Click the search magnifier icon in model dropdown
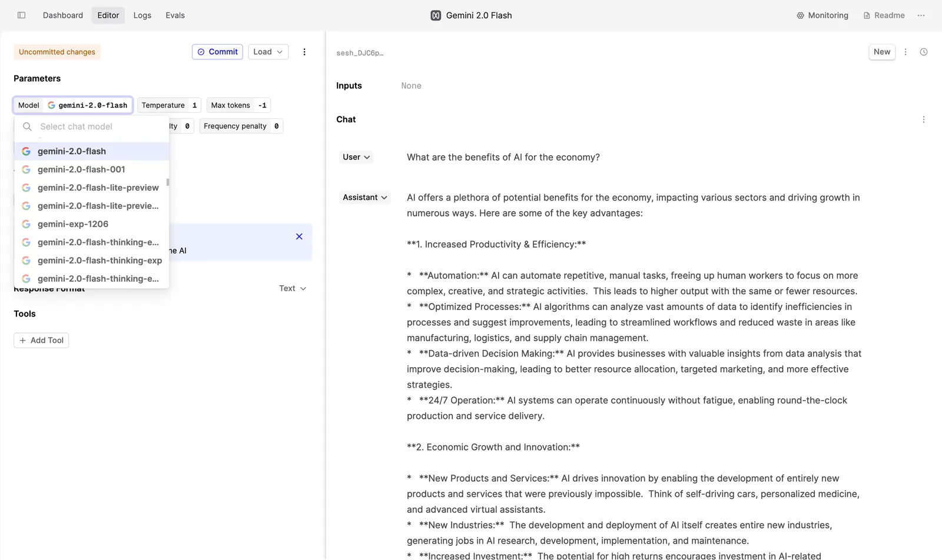The height and width of the screenshot is (560, 942). tap(27, 126)
